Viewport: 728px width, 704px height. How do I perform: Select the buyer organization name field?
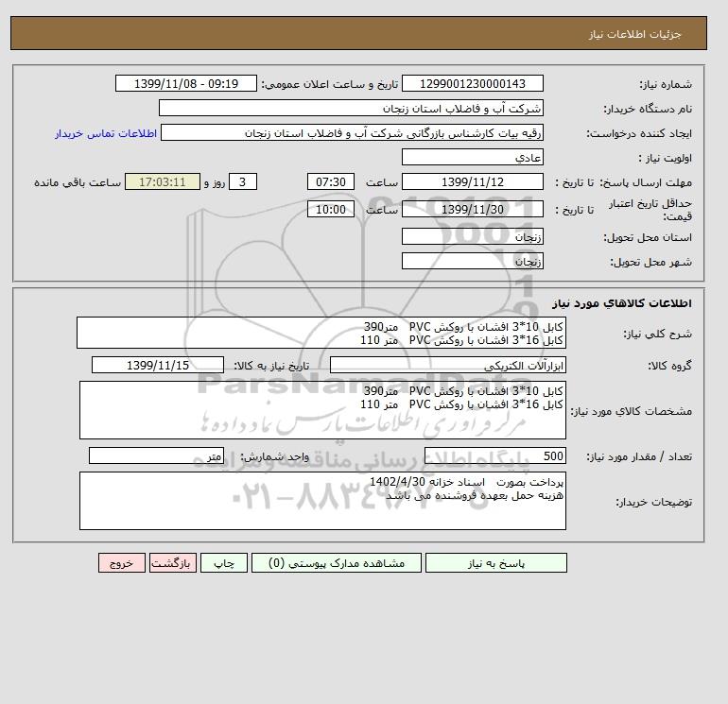coord(351,108)
